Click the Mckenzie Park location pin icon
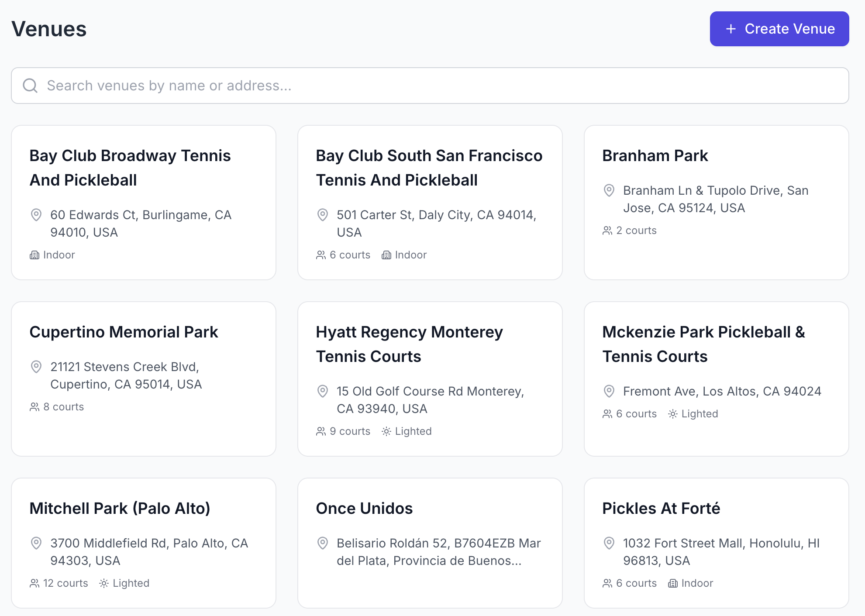This screenshot has height=616, width=865. pos(609,391)
